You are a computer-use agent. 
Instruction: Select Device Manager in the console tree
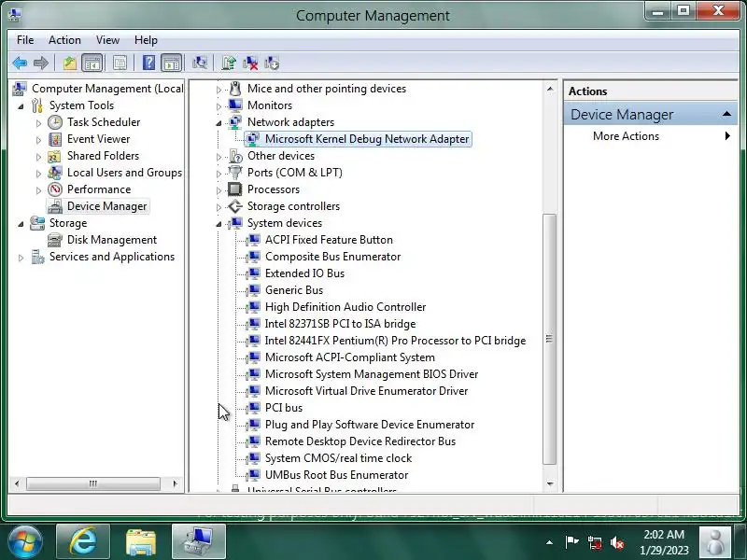pyautogui.click(x=107, y=206)
